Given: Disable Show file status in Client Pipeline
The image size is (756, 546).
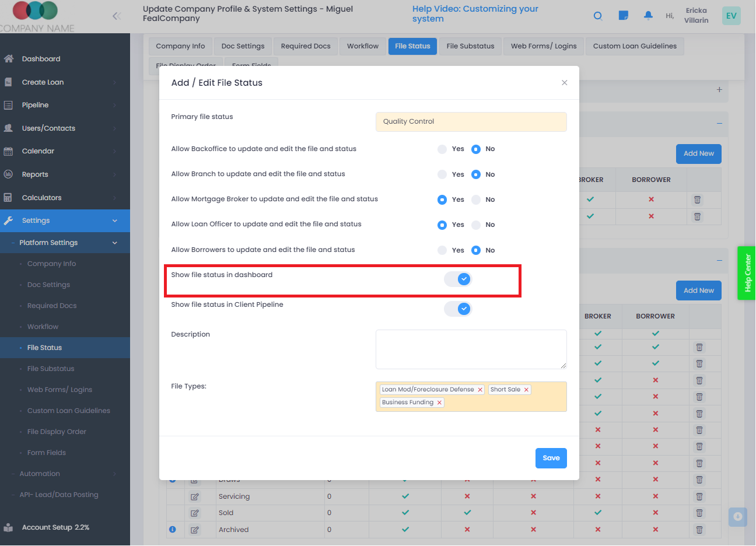Looking at the screenshot, I should coord(458,309).
